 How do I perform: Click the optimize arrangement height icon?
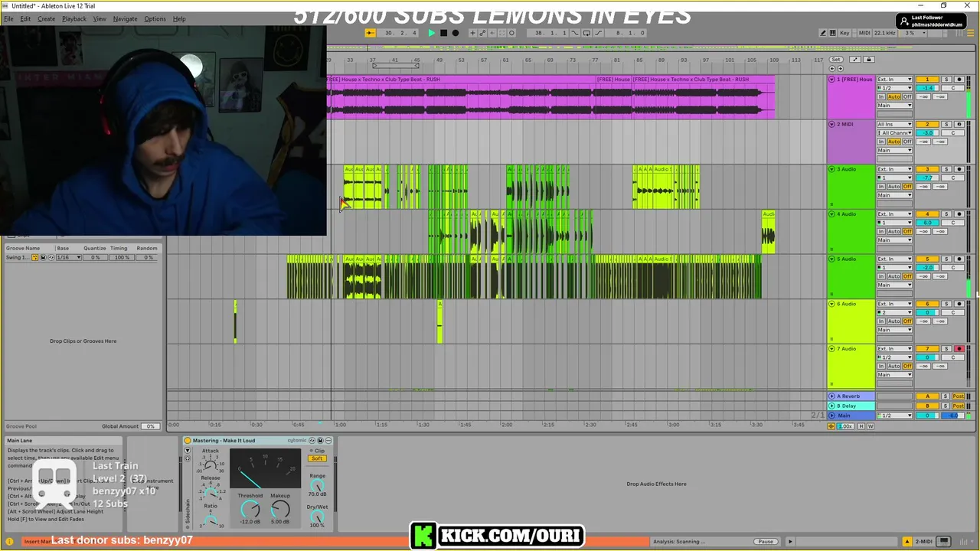click(855, 60)
